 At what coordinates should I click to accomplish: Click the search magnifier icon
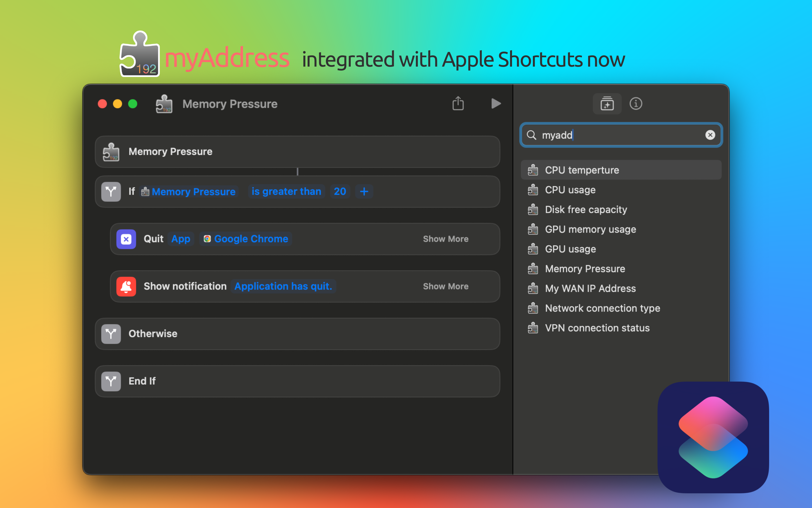531,135
